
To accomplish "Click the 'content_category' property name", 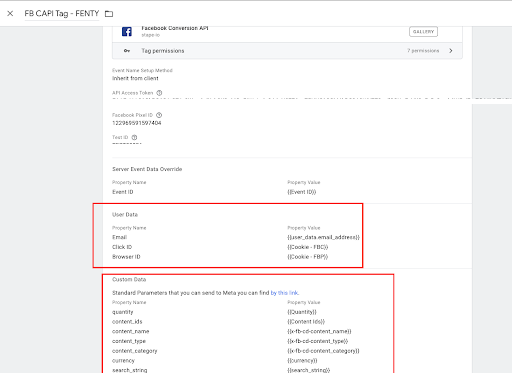I will pyautogui.click(x=135, y=351).
